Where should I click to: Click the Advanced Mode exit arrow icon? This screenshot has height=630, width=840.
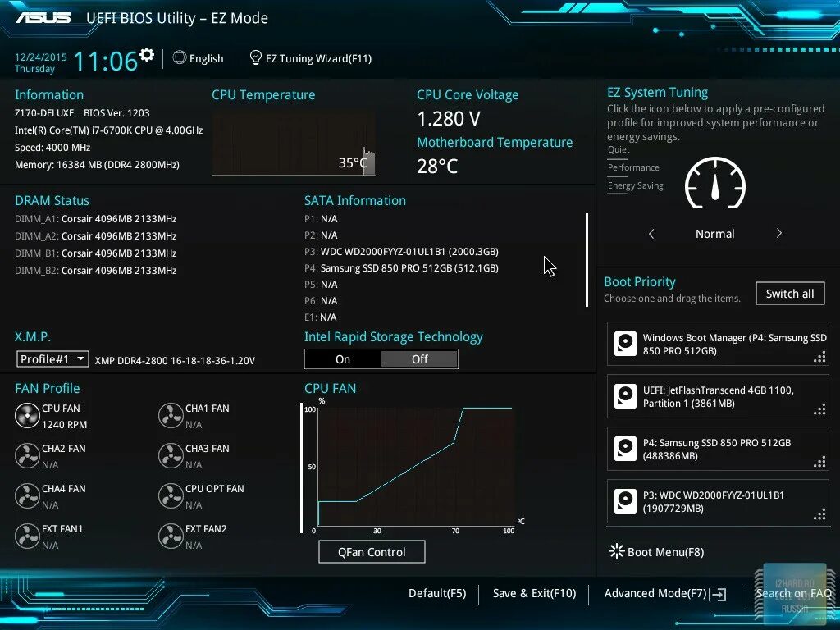click(x=719, y=594)
